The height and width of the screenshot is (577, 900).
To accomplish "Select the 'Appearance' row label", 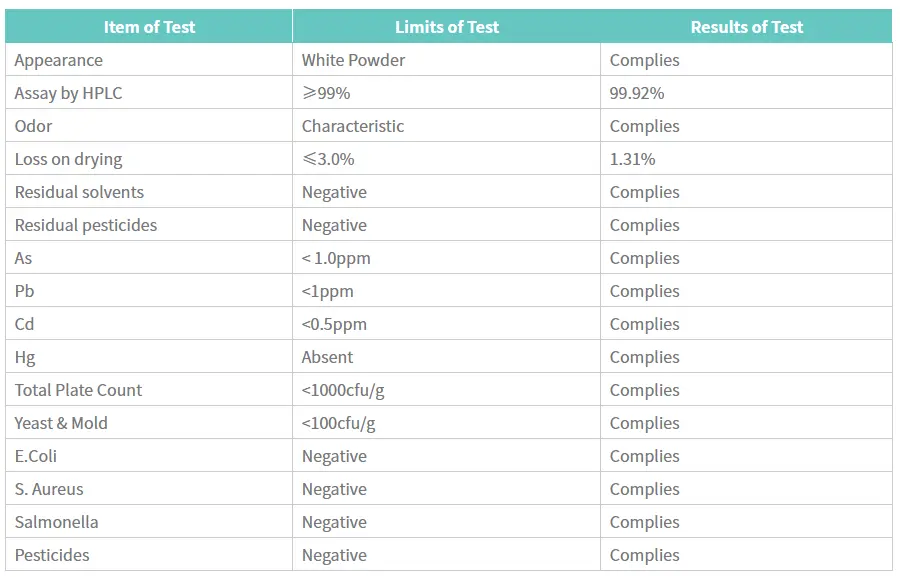I will click(x=59, y=60).
